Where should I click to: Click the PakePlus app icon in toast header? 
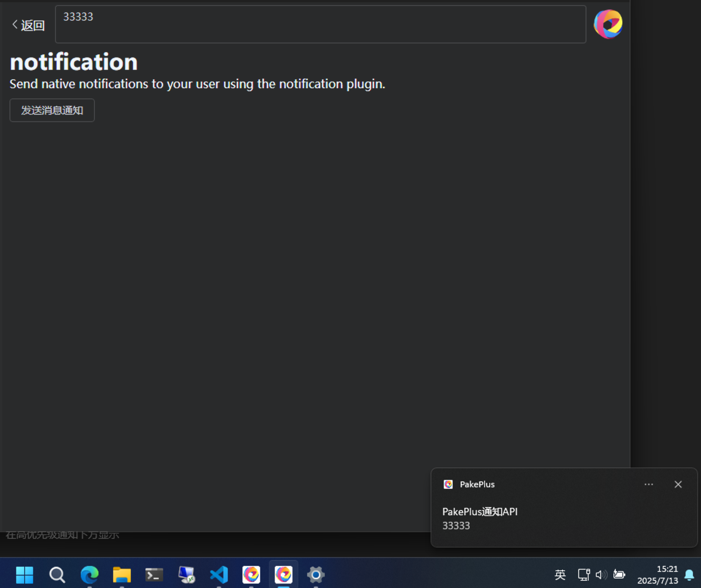point(448,484)
